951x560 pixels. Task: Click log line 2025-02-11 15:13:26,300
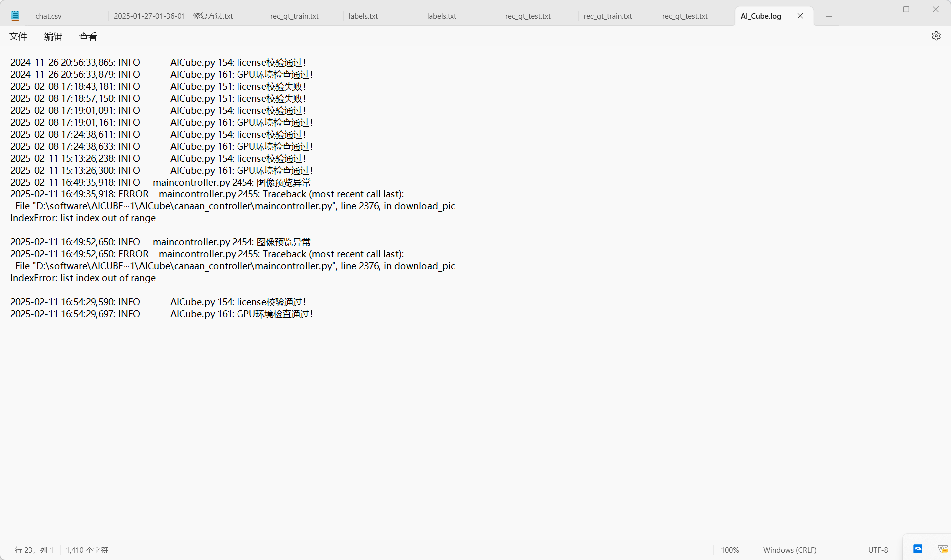coord(162,170)
